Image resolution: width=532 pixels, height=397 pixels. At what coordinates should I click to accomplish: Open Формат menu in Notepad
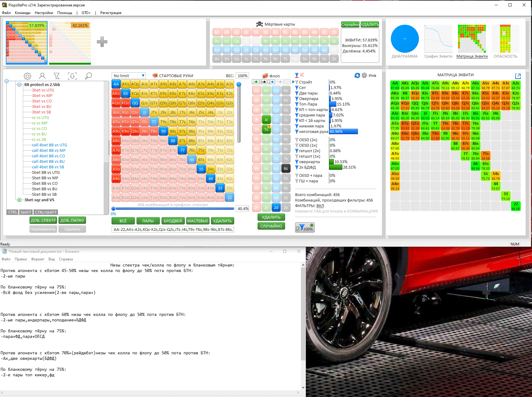tap(37, 259)
